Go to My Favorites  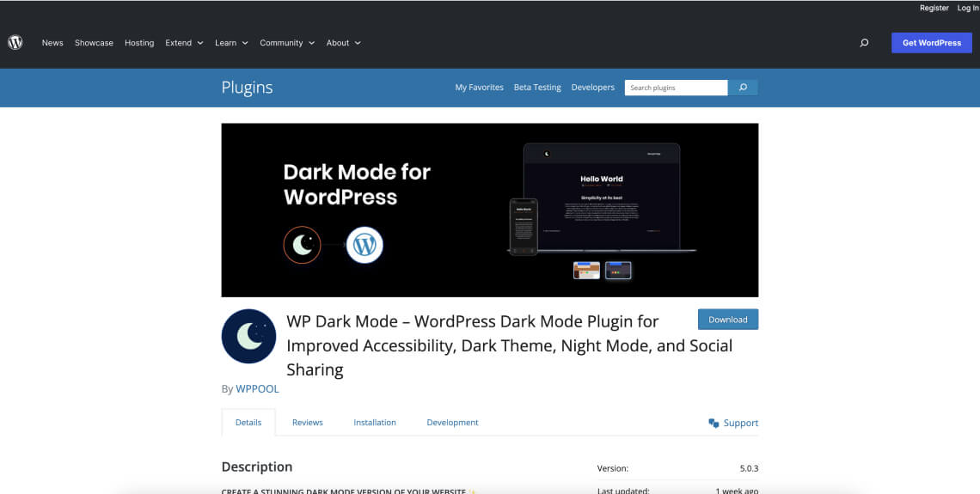479,88
